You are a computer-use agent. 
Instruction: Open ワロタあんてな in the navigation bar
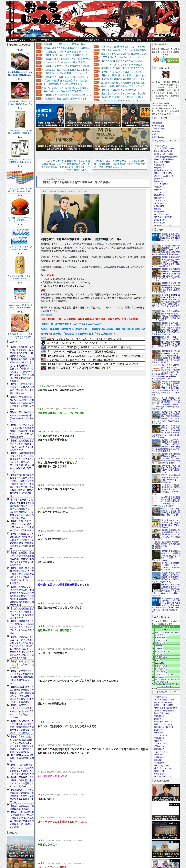pos(92,40)
